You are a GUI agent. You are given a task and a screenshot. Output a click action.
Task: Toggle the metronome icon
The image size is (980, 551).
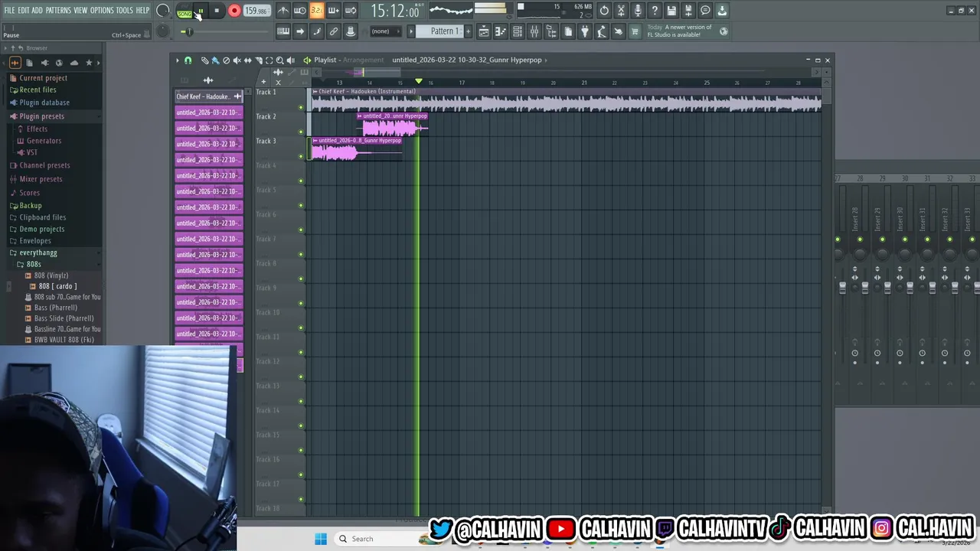[x=283, y=11]
